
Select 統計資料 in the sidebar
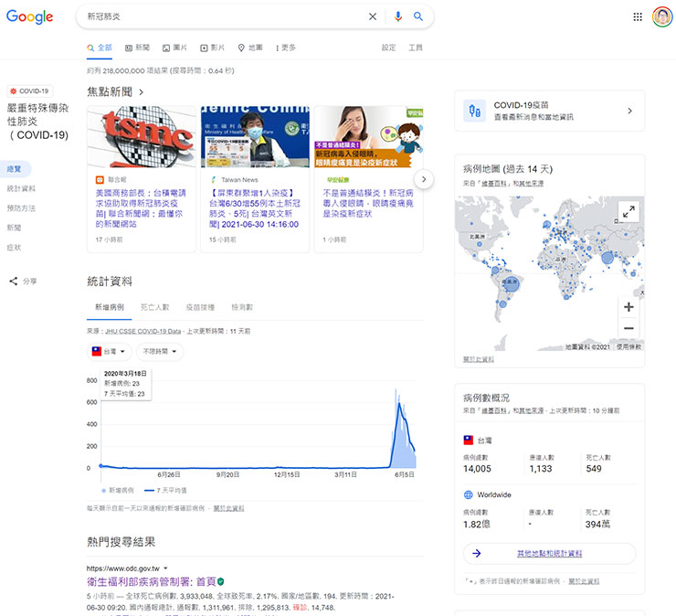point(21,188)
